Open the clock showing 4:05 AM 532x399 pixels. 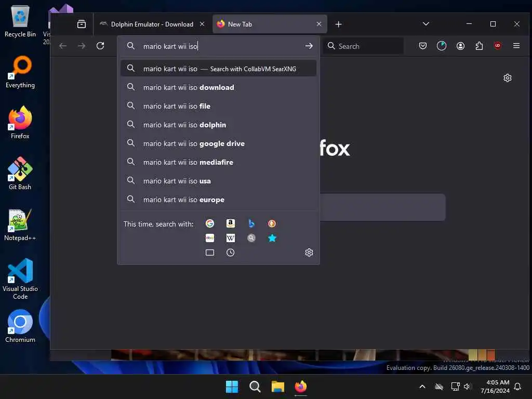[x=495, y=387]
